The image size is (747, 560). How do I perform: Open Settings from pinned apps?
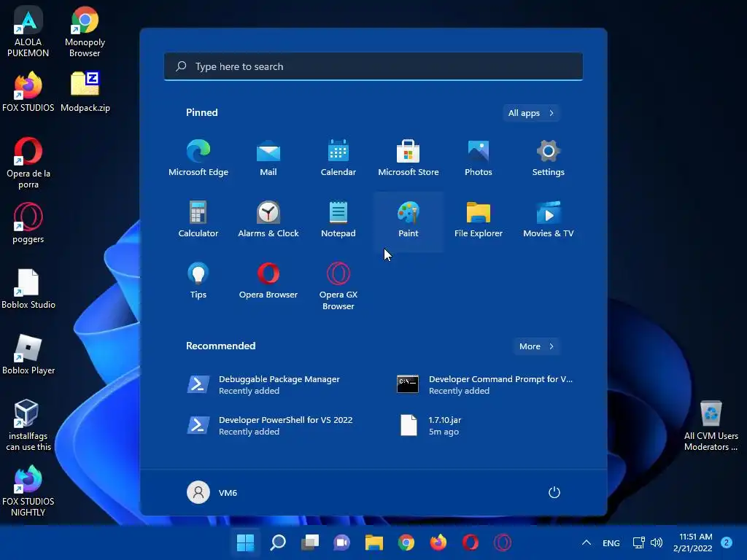549,158
